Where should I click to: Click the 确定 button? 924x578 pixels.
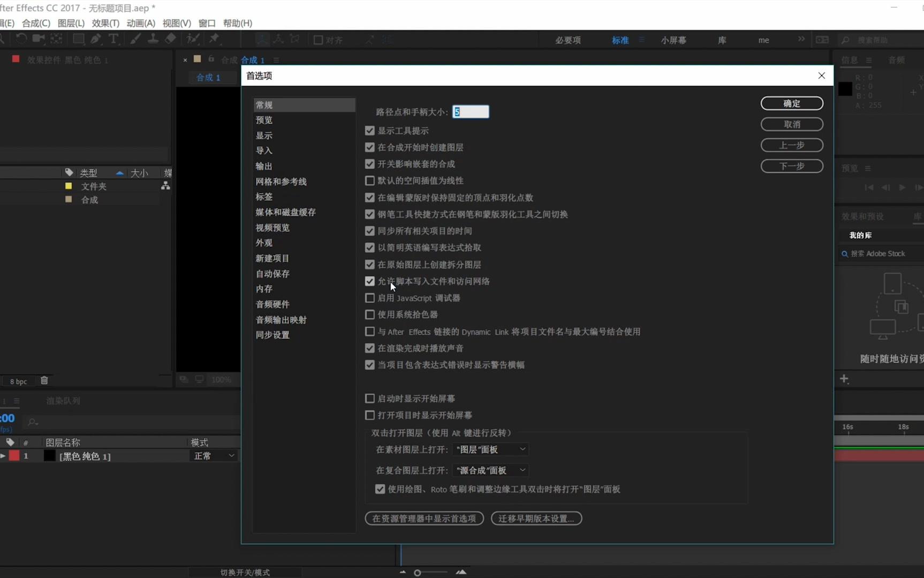tap(792, 103)
